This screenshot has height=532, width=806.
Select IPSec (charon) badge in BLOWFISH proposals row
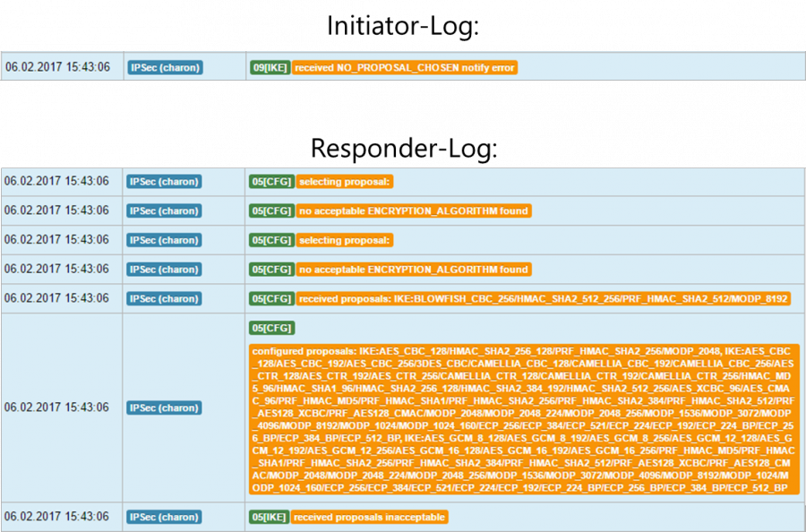[x=165, y=298]
